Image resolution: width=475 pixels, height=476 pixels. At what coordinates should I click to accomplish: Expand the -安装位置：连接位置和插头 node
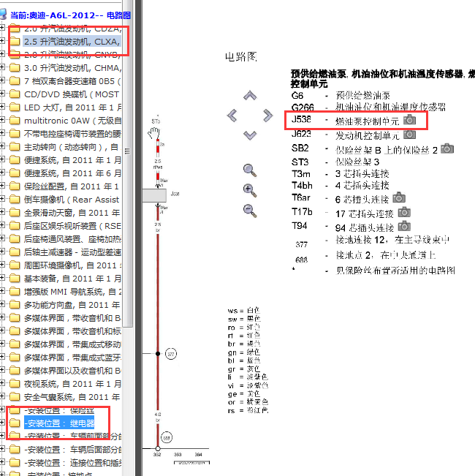pyautogui.click(x=1, y=461)
